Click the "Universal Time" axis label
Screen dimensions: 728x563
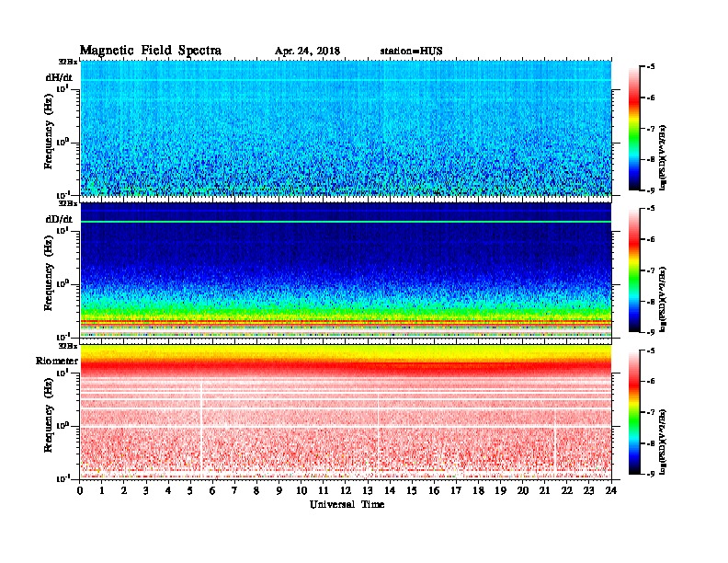[x=347, y=504]
